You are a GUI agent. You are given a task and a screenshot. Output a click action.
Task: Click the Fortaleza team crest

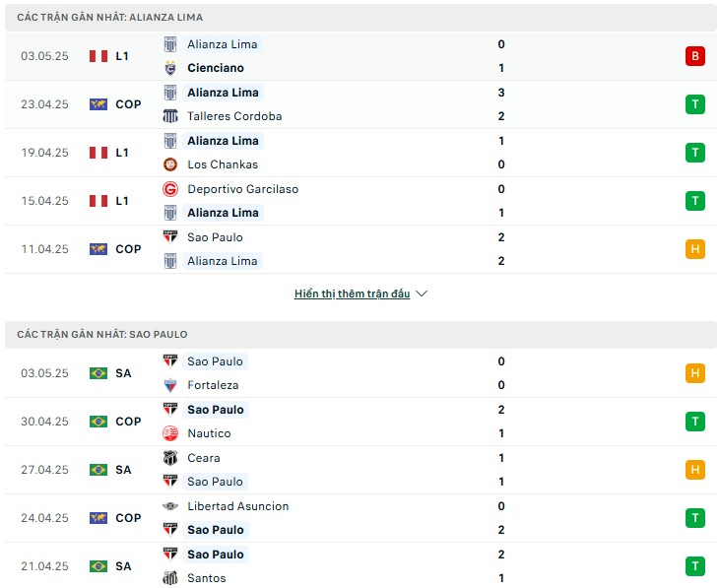coord(170,385)
